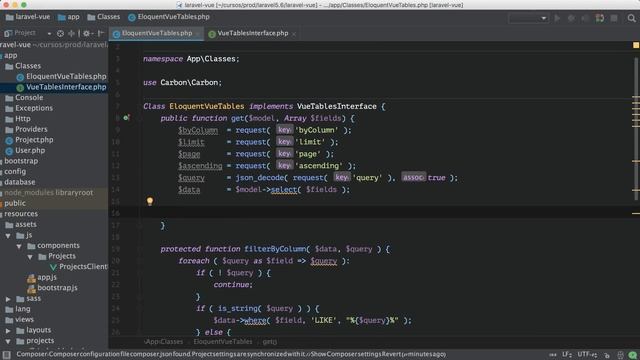
Task: Open Search Everywhere magnifier icon
Action: pyautogui.click(x=631, y=18)
